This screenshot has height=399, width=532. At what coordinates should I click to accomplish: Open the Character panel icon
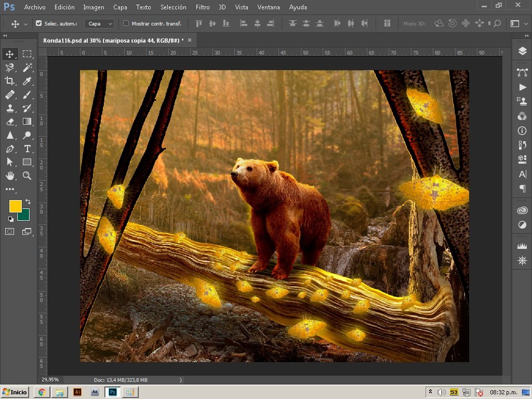pyautogui.click(x=523, y=175)
